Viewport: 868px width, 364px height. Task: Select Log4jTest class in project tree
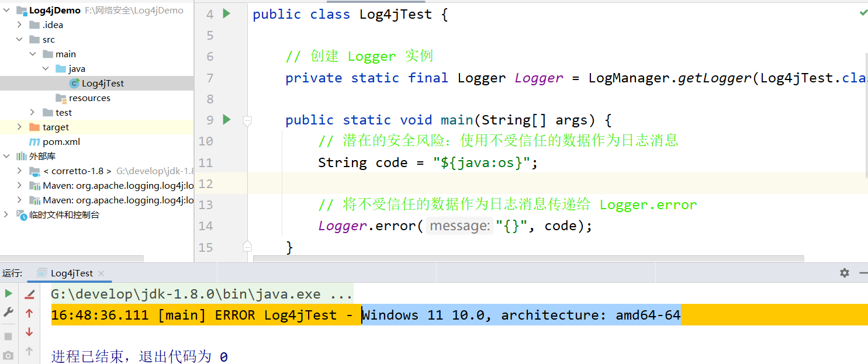click(x=103, y=83)
